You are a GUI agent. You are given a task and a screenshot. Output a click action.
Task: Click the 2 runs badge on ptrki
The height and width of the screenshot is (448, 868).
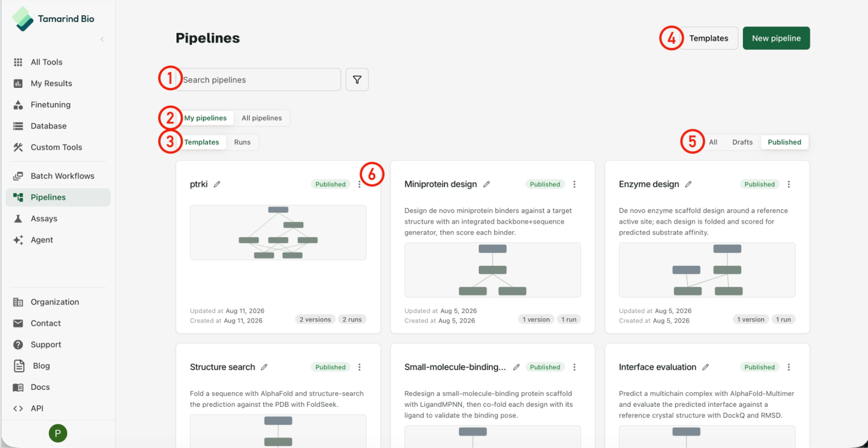coord(352,319)
